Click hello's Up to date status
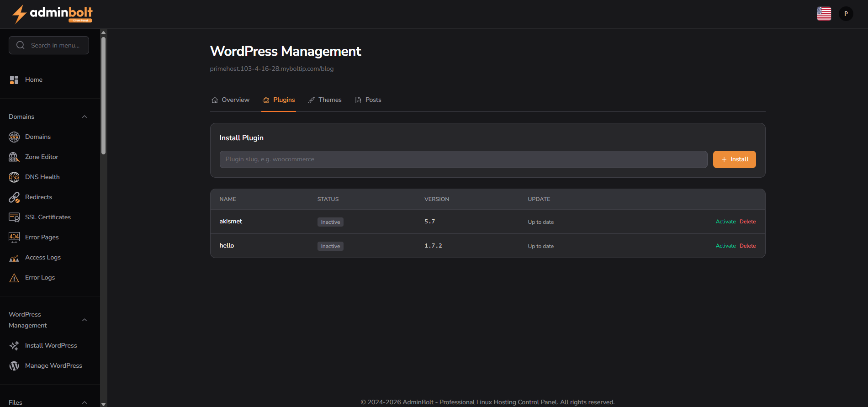The height and width of the screenshot is (407, 868). click(541, 246)
